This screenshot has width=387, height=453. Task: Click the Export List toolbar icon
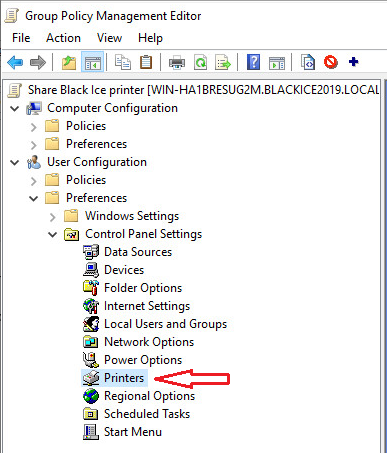(223, 62)
